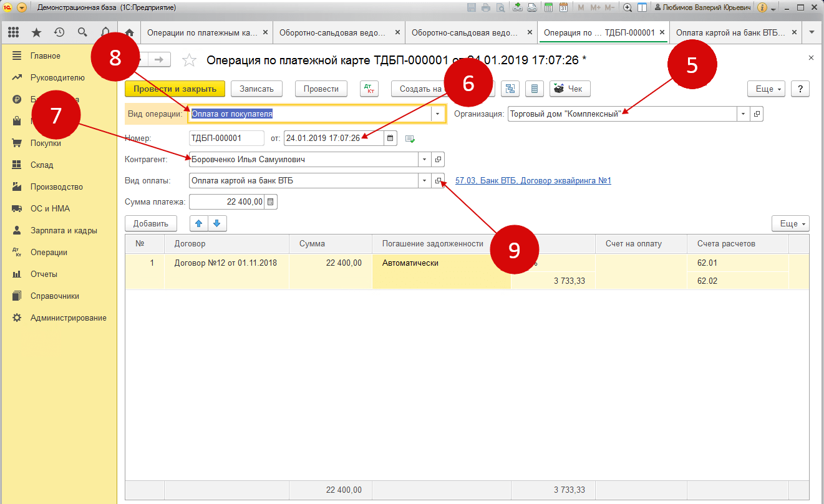The width and height of the screenshot is (824, 504).
Task: Move the table row up with arrow
Action: pos(199,223)
